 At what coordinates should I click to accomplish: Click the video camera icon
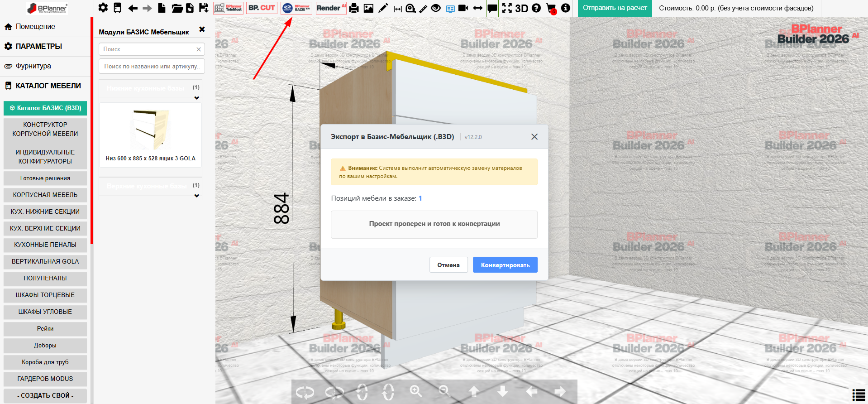tap(463, 8)
